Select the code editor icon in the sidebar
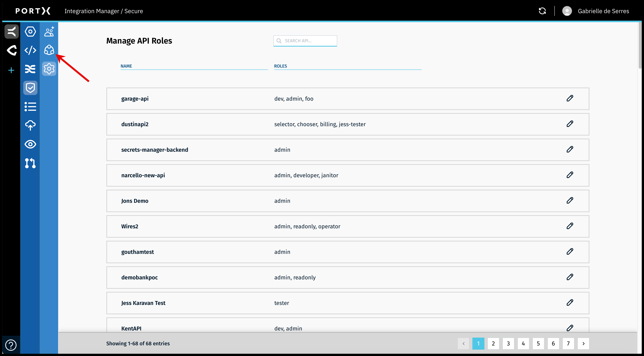 (x=30, y=50)
